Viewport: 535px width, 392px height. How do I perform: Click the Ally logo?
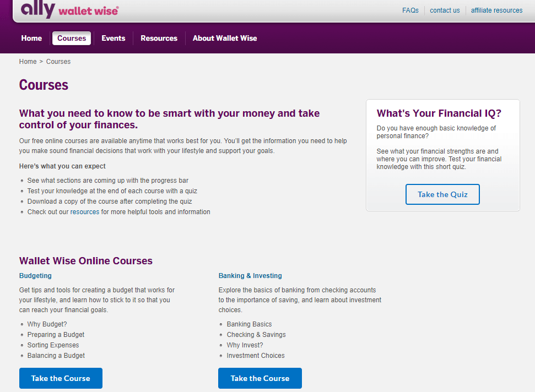click(35, 9)
